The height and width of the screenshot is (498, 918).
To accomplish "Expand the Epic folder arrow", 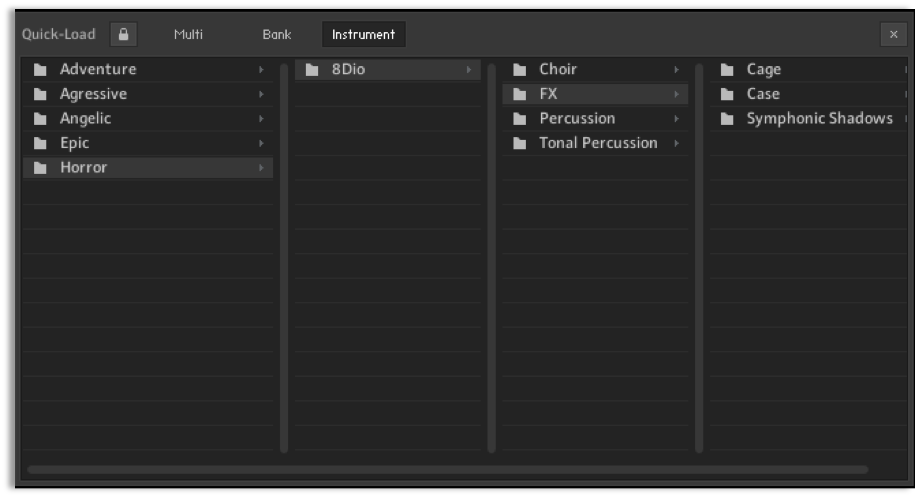I will pyautogui.click(x=261, y=143).
